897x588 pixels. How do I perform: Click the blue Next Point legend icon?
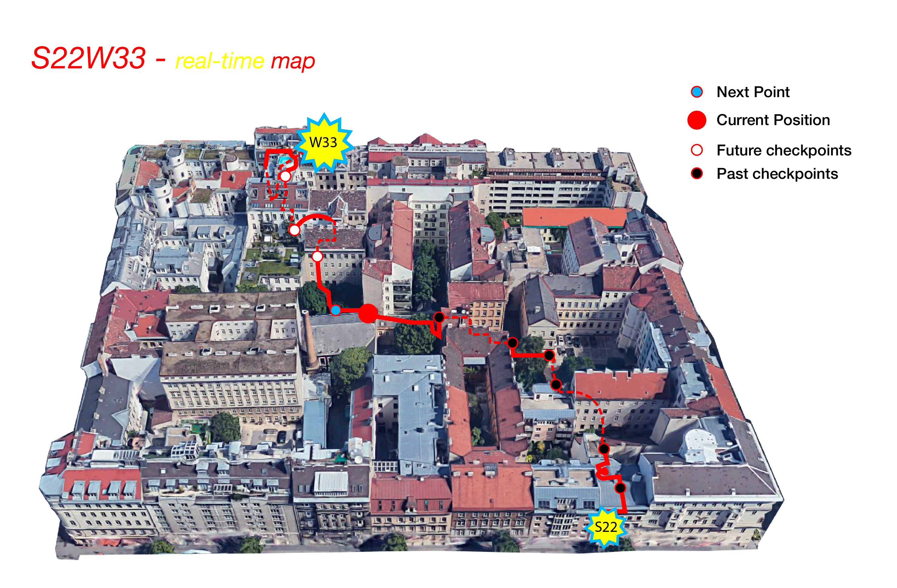(x=697, y=92)
